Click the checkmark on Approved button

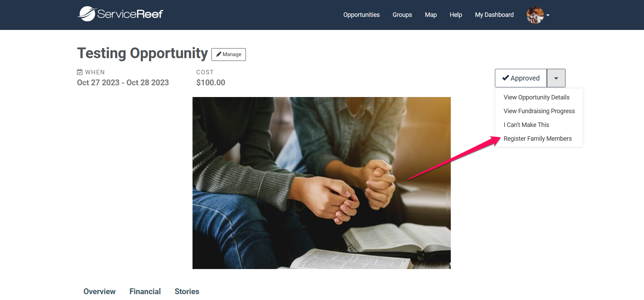(x=506, y=78)
